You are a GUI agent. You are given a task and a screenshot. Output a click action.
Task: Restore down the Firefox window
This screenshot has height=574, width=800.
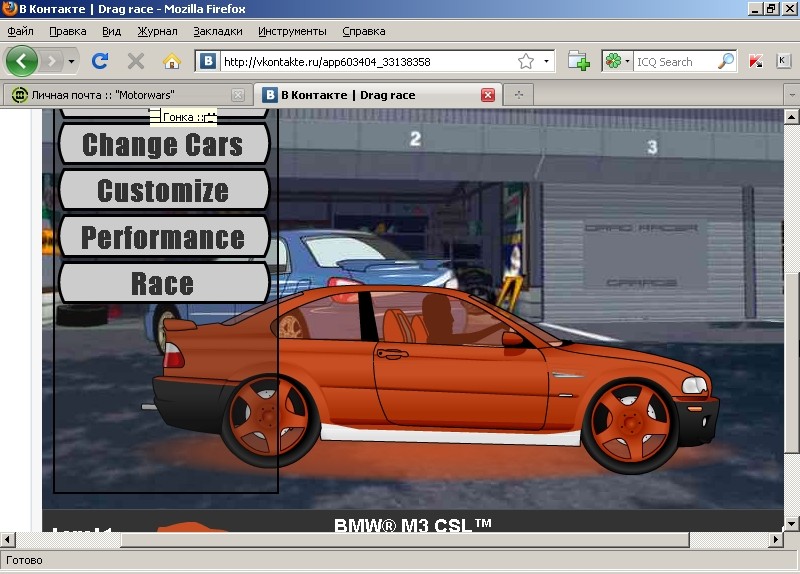(772, 9)
